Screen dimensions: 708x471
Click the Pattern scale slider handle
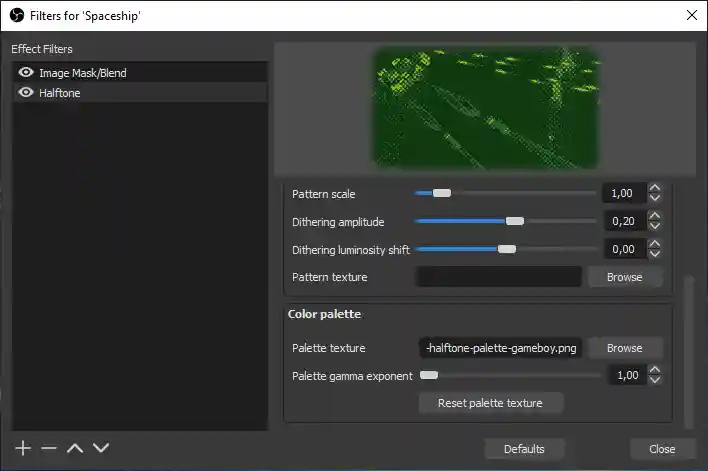442,193
